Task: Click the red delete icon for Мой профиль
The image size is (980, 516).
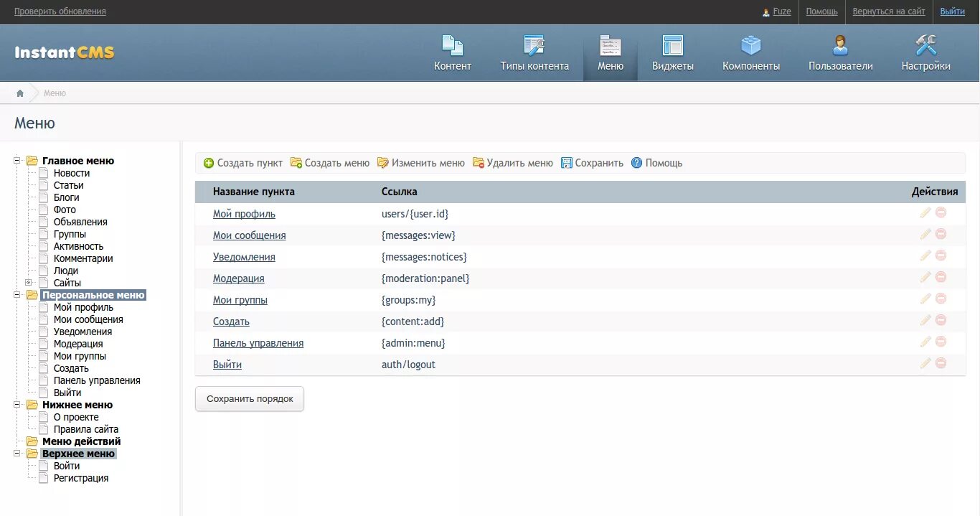Action: click(x=941, y=212)
